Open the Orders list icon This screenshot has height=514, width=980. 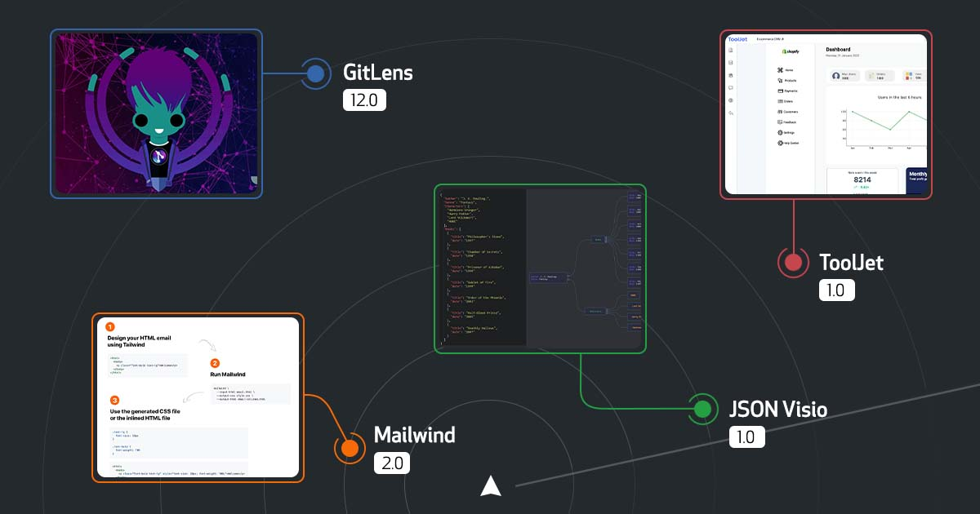click(782, 101)
